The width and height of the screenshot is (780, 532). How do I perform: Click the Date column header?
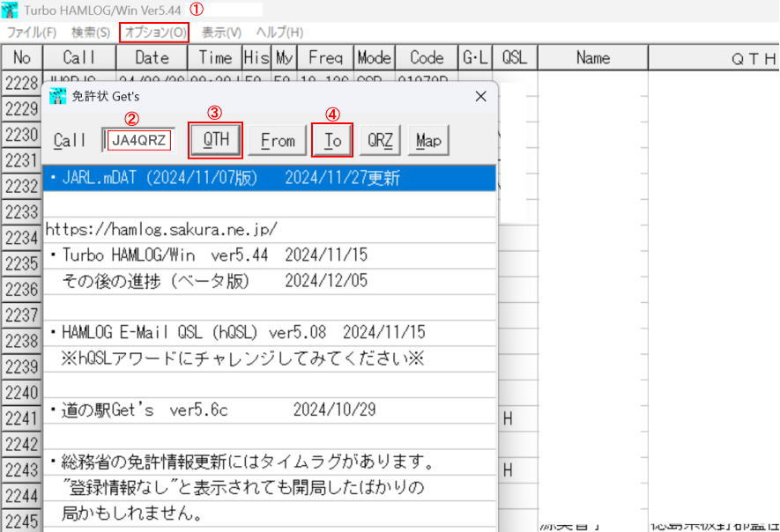tap(152, 57)
